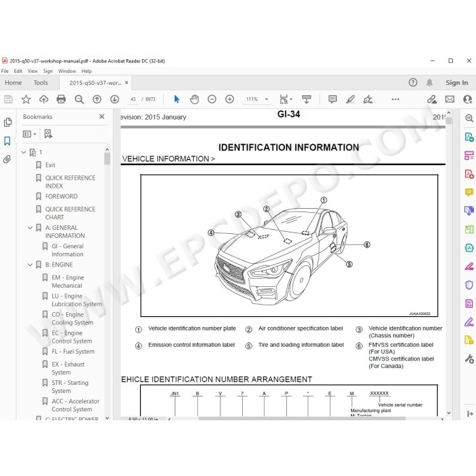
Task: Open the zoom level dropdown arrow
Action: point(267,99)
